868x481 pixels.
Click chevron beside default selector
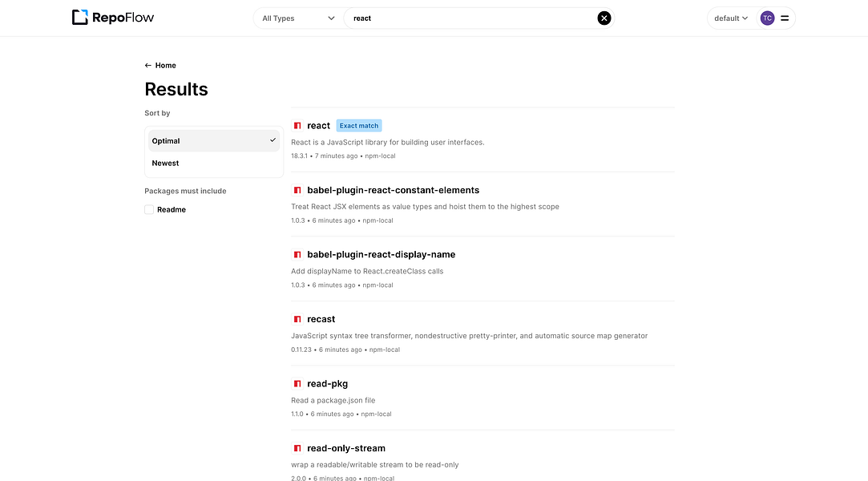pos(745,18)
